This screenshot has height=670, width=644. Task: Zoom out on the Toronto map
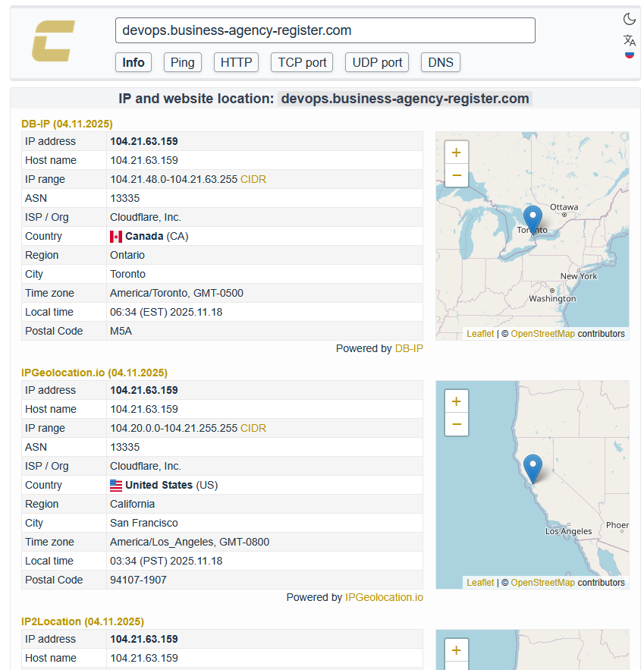click(456, 175)
